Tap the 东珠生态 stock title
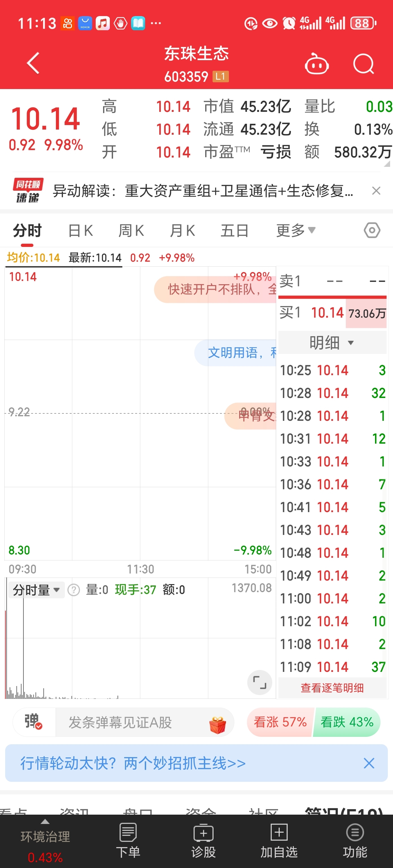This screenshot has width=393, height=868. coord(197,53)
